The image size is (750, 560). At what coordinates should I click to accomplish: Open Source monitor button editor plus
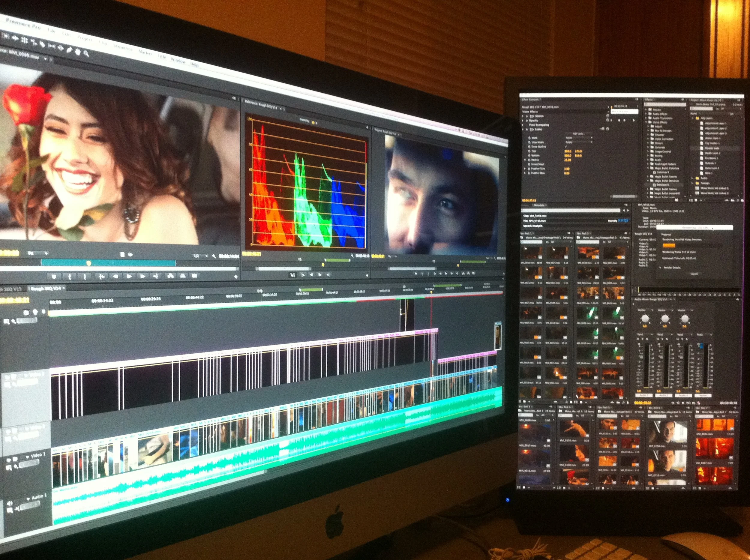point(236,277)
